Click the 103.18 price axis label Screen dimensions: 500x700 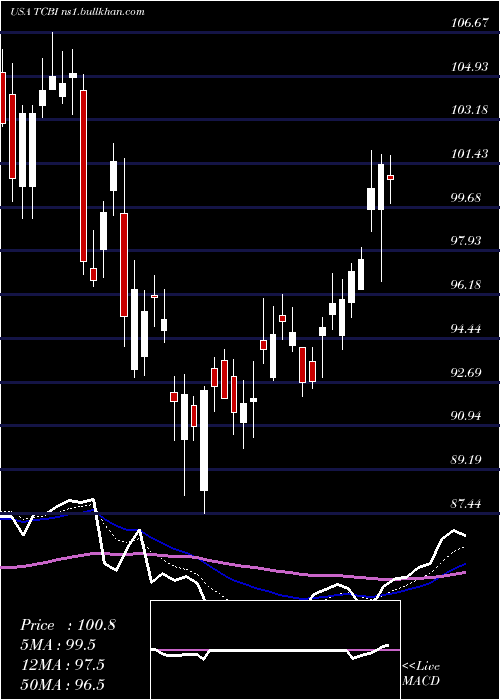coord(469,110)
